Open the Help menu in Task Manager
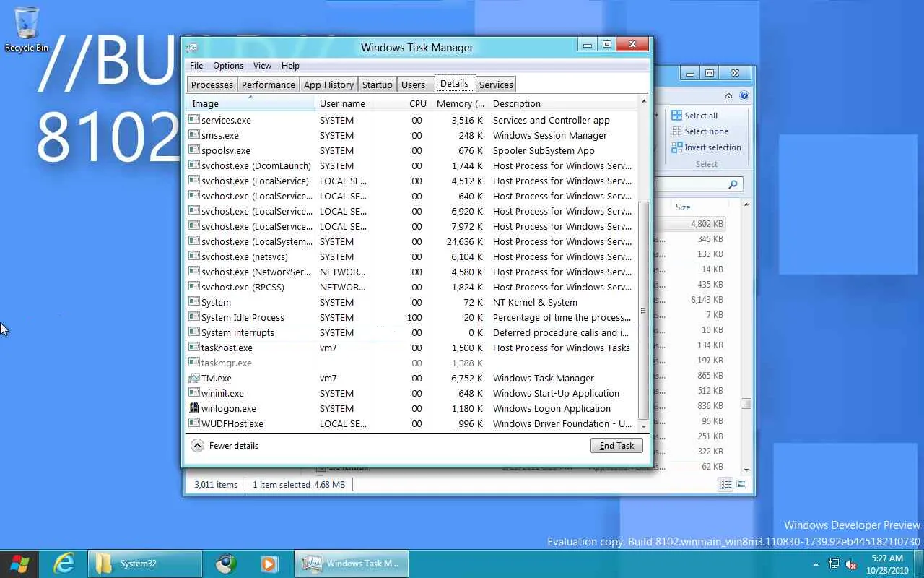This screenshot has width=924, height=578. pyautogui.click(x=290, y=66)
